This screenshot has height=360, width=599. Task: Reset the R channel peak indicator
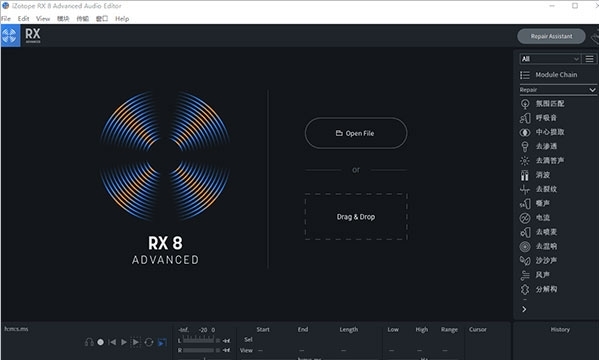(x=227, y=350)
